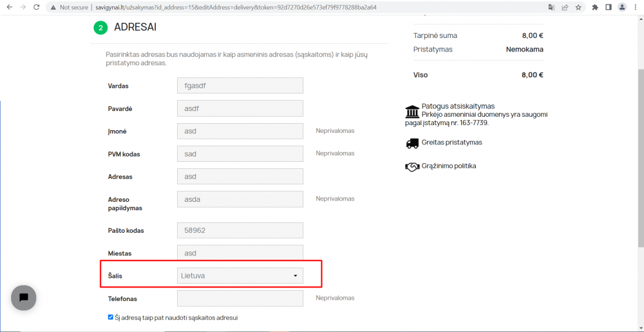
Task: Open the Šalis country dropdown
Action: coord(240,276)
